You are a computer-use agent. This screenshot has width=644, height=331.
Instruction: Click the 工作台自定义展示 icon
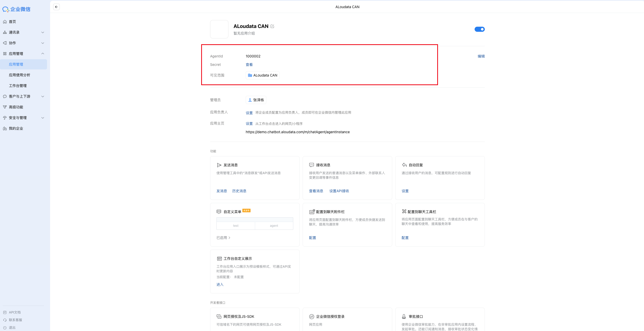[x=219, y=259]
